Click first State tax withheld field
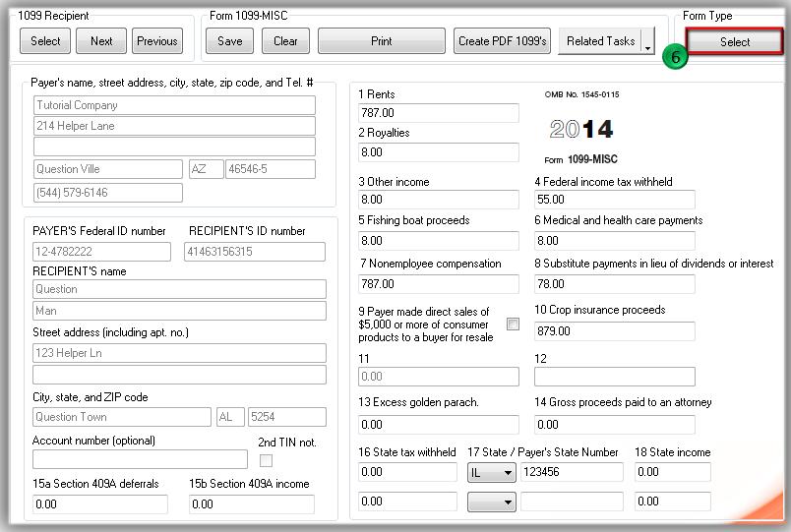 point(407,472)
